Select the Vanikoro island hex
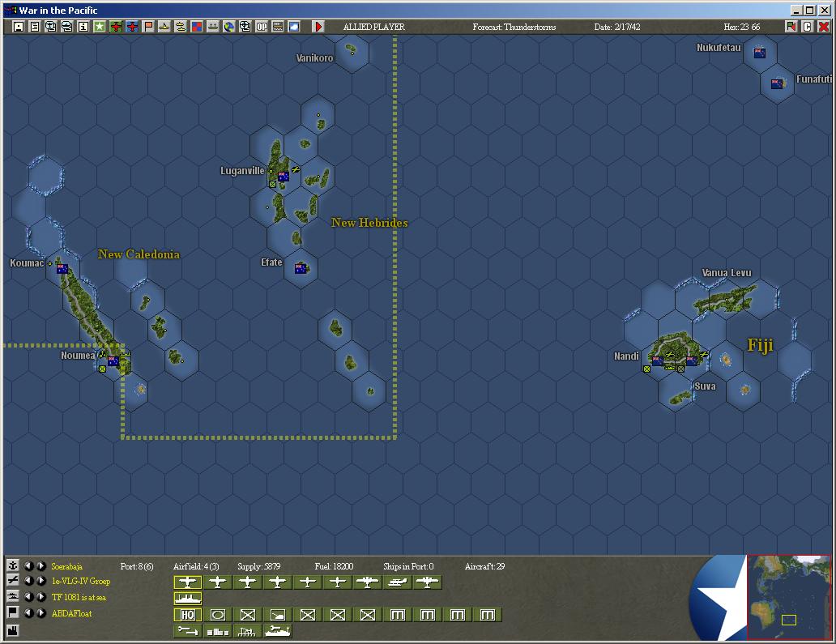 point(352,51)
